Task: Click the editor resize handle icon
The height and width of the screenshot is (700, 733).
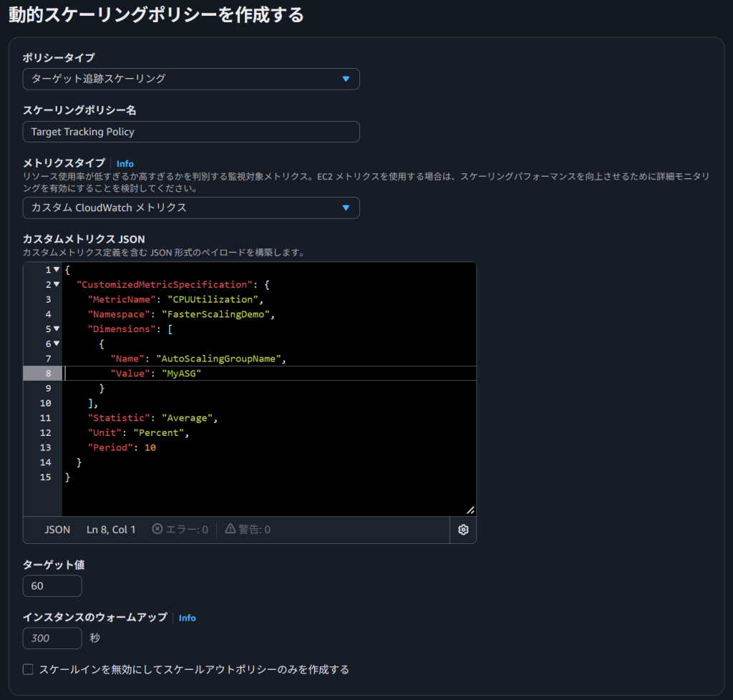Action: click(x=470, y=510)
